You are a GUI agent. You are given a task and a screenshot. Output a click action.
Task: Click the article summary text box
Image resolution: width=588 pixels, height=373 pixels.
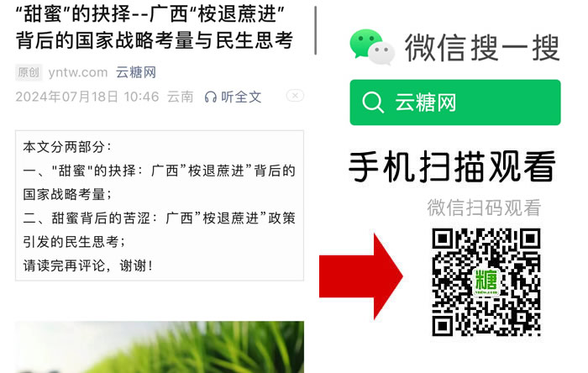click(x=160, y=206)
